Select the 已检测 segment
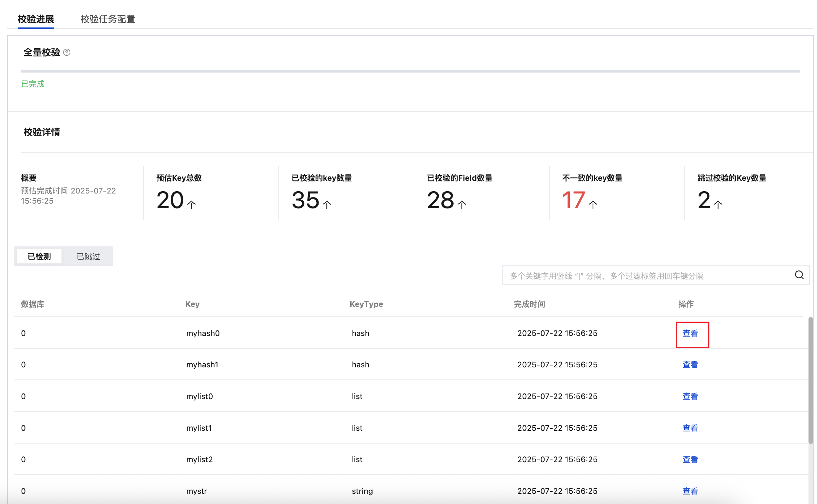 tap(39, 256)
